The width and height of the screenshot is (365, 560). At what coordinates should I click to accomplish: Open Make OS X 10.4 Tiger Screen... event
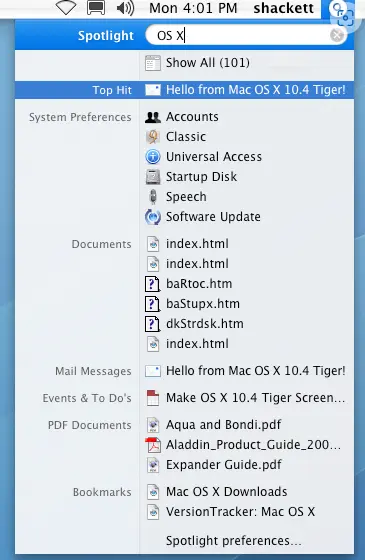click(x=255, y=398)
